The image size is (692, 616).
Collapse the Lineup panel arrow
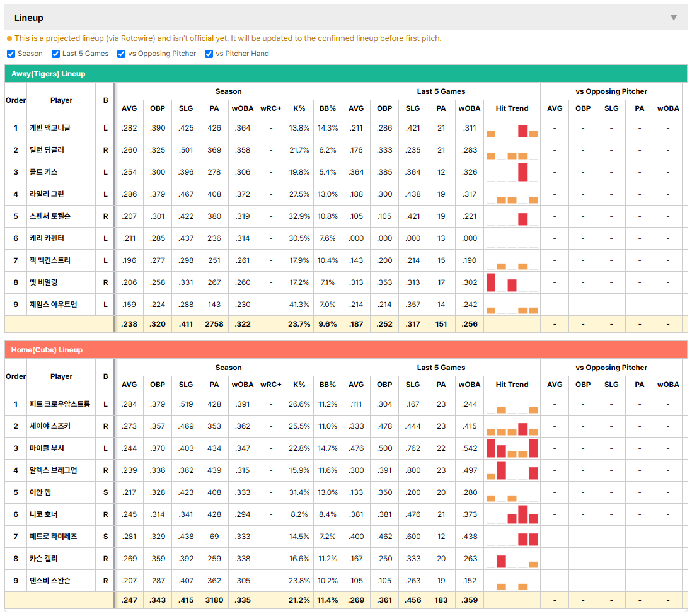[674, 18]
